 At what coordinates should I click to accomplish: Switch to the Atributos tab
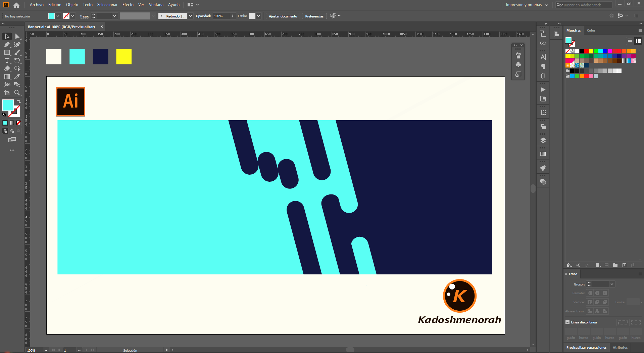pyautogui.click(x=620, y=348)
